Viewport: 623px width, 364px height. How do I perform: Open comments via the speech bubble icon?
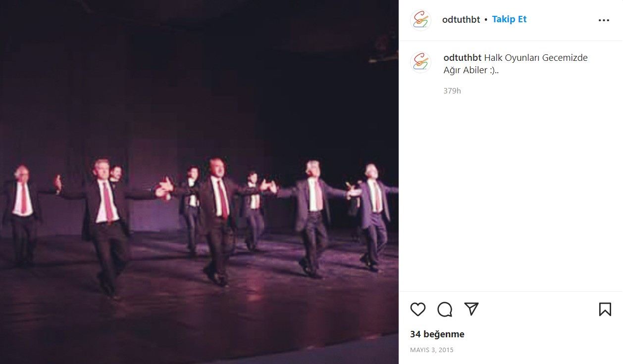click(x=445, y=309)
